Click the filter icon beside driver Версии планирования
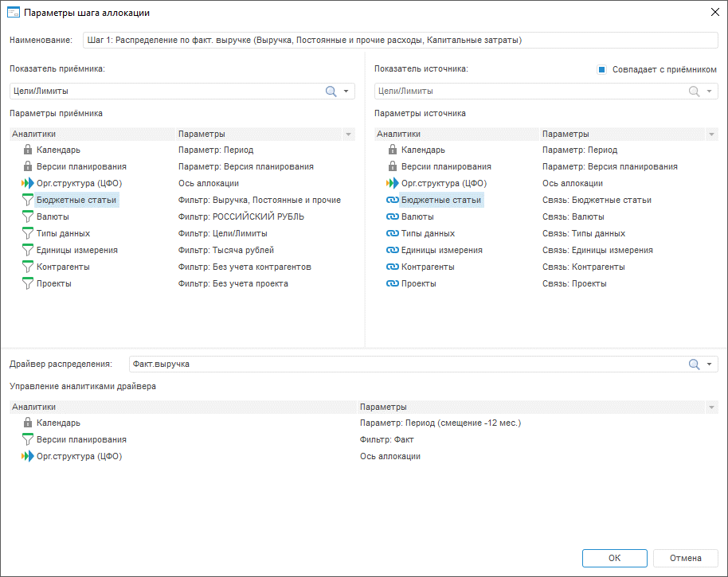The image size is (728, 577). [27, 439]
